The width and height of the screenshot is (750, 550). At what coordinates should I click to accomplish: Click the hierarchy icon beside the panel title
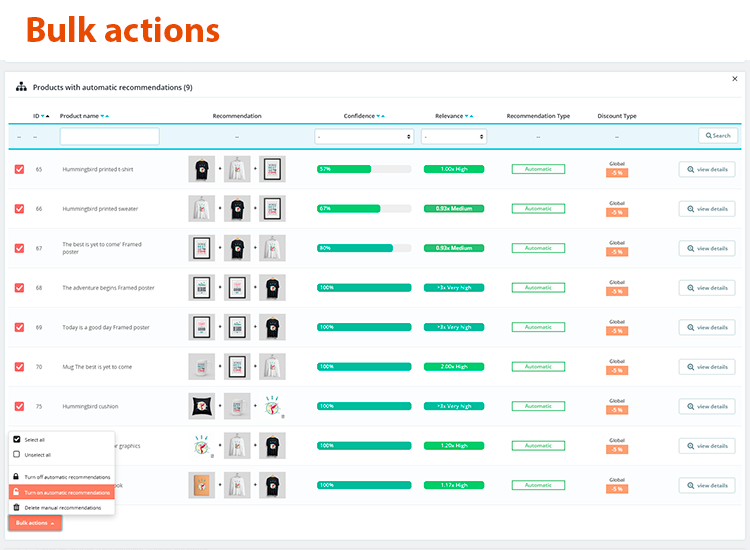pos(21,87)
